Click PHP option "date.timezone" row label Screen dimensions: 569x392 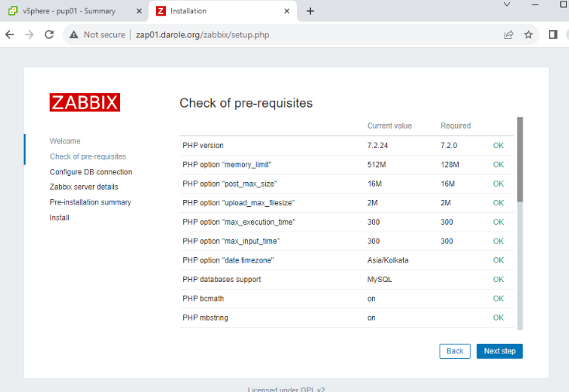[228, 260]
